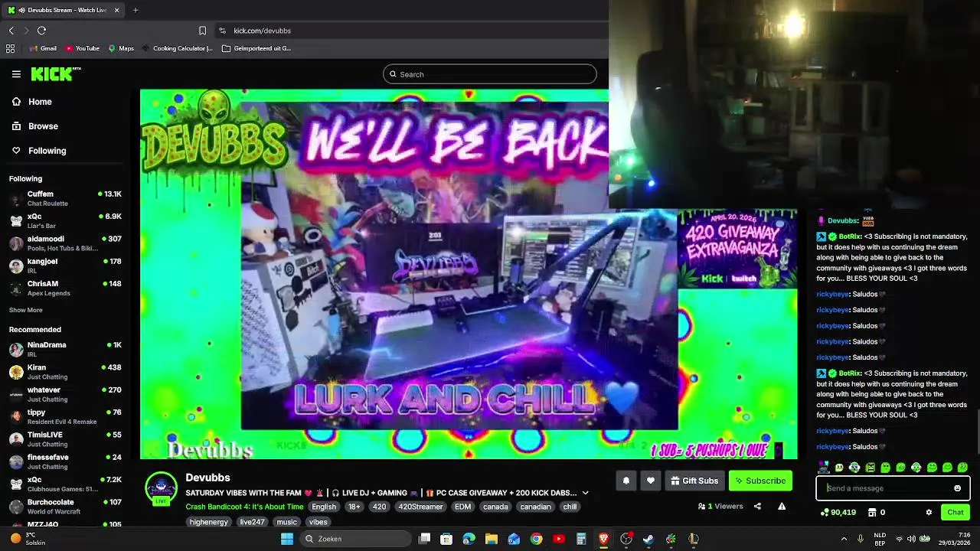Screen dimensions: 980x551
Task: Open the Windows Start menu
Action: click(x=287, y=539)
